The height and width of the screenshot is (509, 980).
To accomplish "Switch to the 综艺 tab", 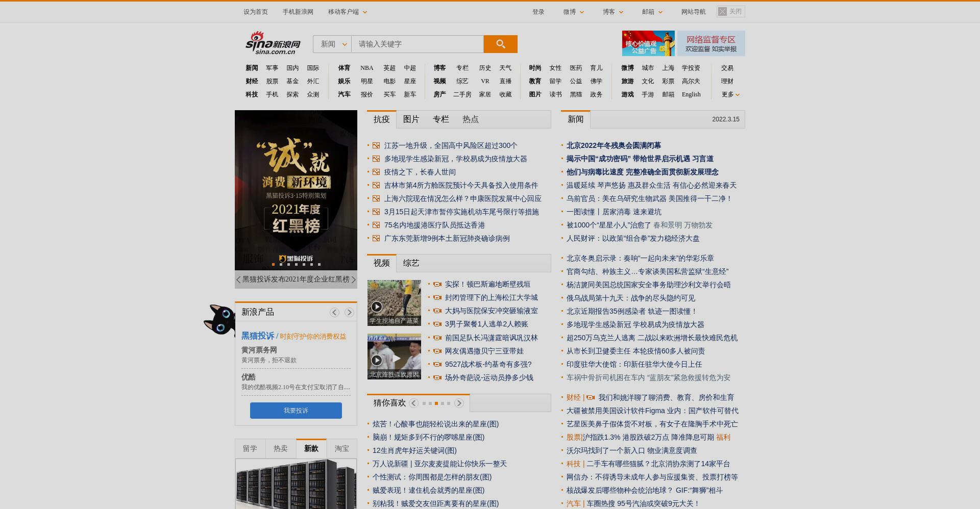I will pyautogui.click(x=411, y=263).
